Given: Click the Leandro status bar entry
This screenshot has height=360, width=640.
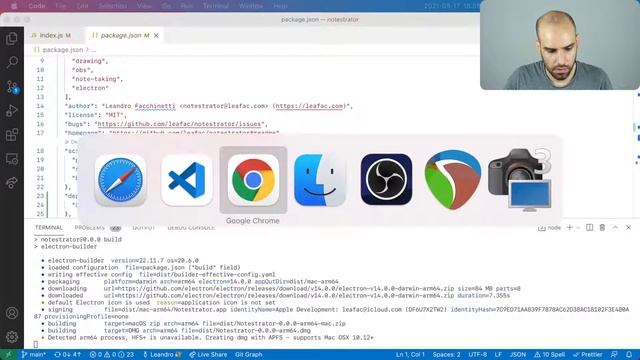Looking at the screenshot, I should [x=162, y=354].
